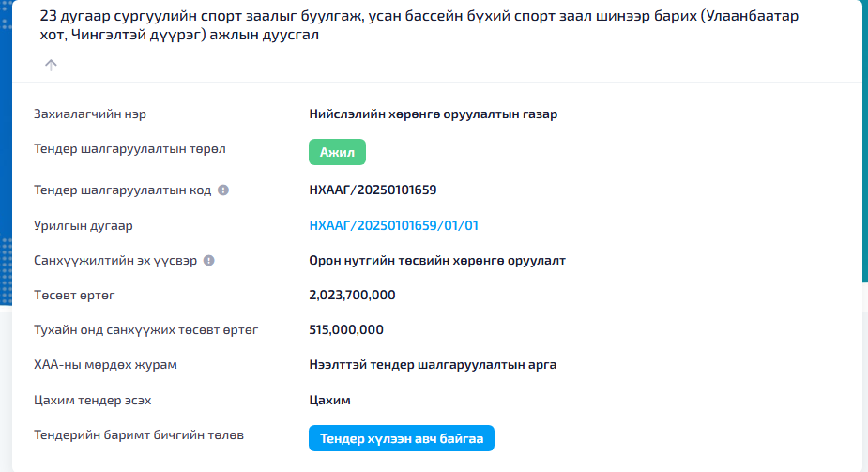Click the Цахим value text
Viewport: 868px width, 472px height.
329,401
